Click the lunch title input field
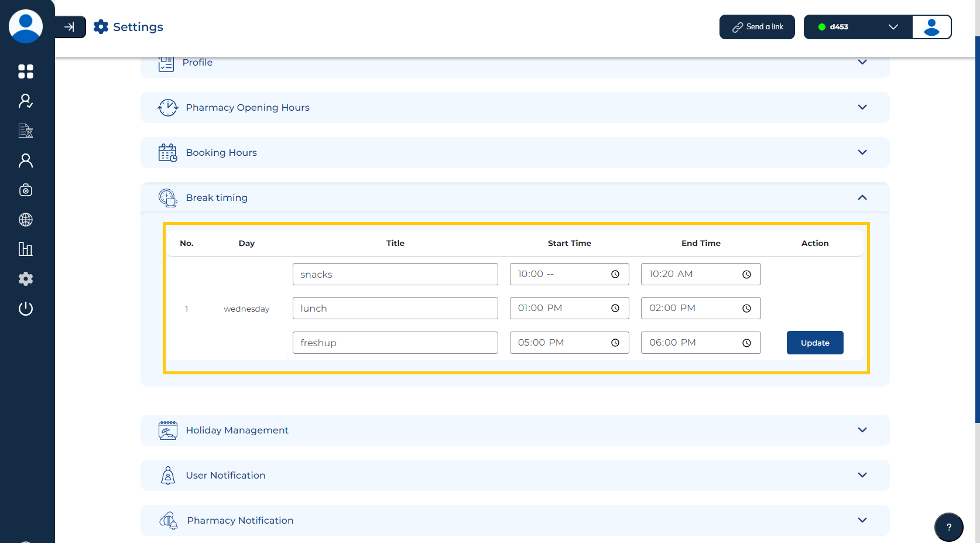Image resolution: width=980 pixels, height=543 pixels. pos(395,308)
